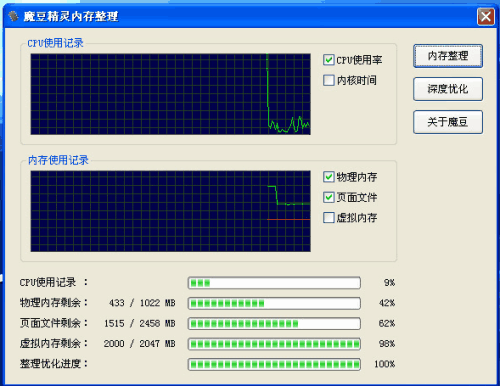This screenshot has height=386, width=500.
Task: Click the memory usage history graph
Action: click(171, 211)
